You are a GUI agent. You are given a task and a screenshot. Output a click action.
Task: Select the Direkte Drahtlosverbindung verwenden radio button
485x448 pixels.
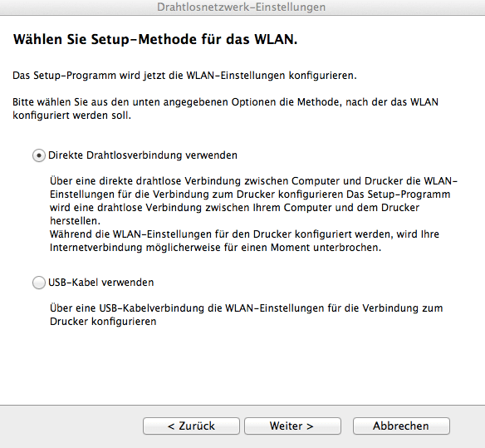point(39,155)
